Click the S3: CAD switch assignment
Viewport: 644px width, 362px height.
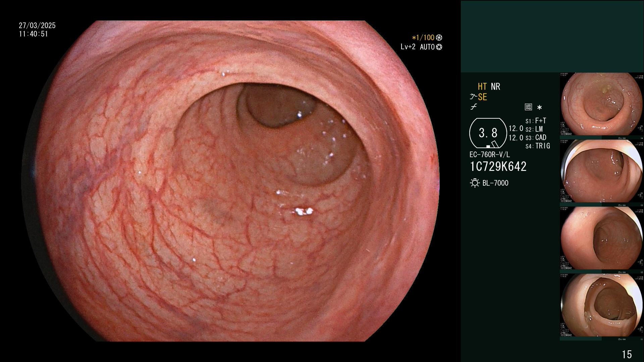[536, 137]
